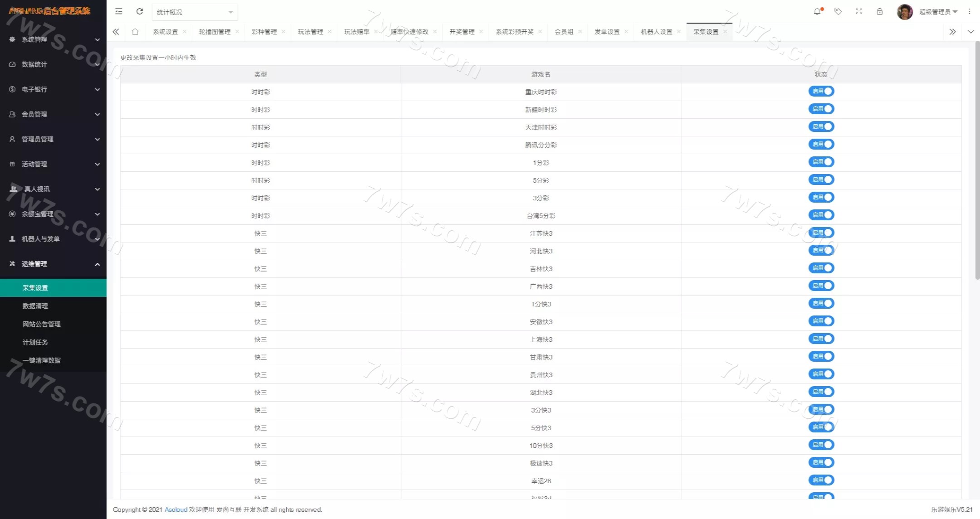Click the lock screen icon
The image size is (980, 519).
(880, 12)
